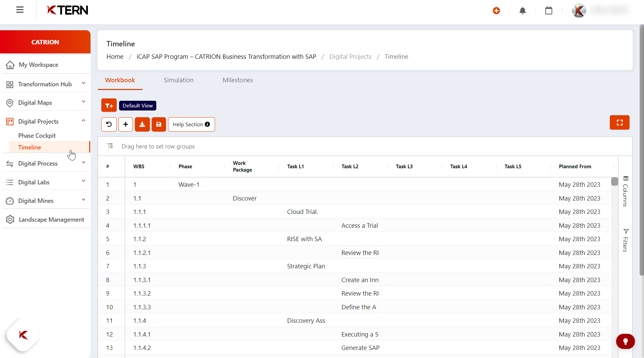Open iCAP SAP Program breadcrumb link
Viewport: 644px width, 358px height.
[226, 57]
